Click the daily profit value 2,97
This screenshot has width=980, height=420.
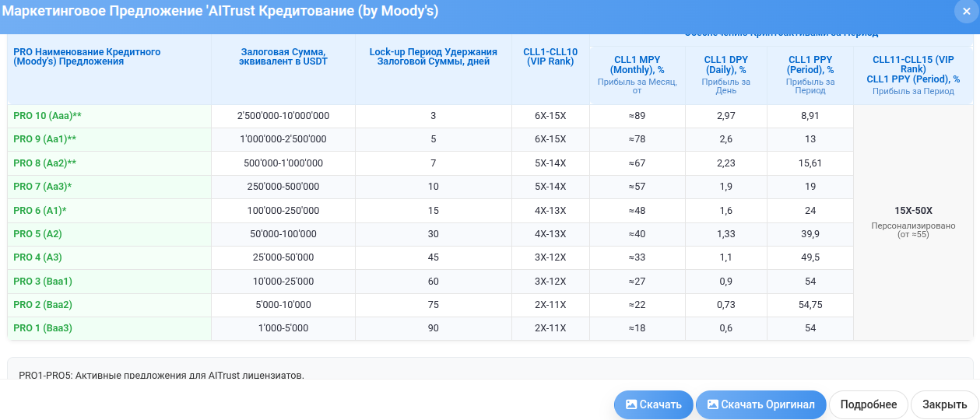[725, 116]
